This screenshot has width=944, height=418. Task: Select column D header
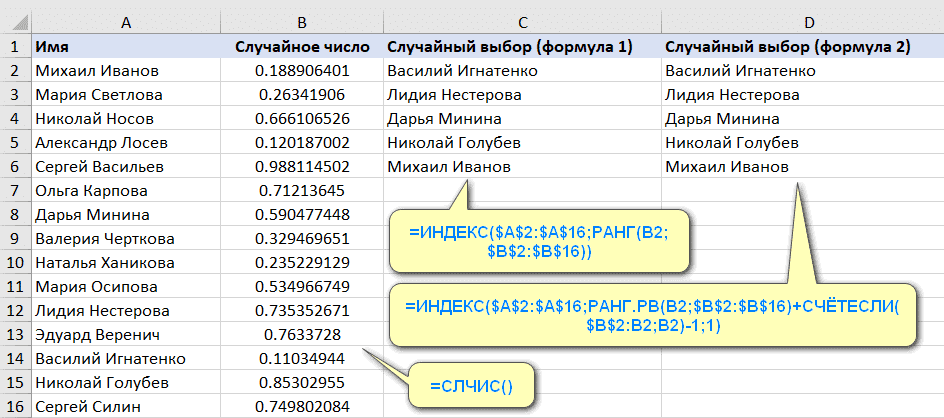pyautogui.click(x=800, y=20)
